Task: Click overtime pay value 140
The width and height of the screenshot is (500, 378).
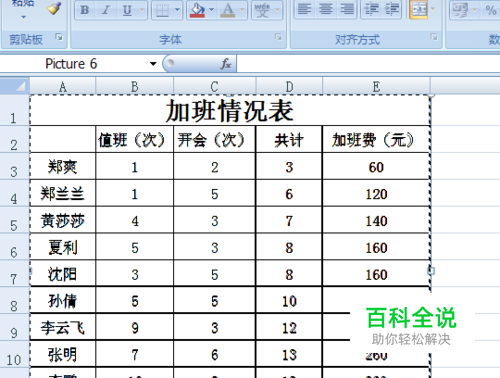Action: [376, 221]
